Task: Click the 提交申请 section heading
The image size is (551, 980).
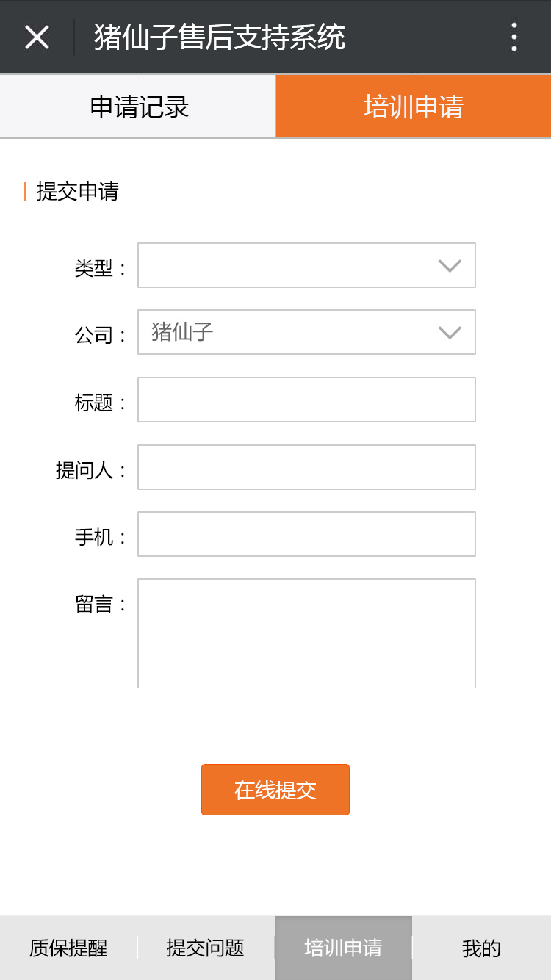Action: click(77, 192)
